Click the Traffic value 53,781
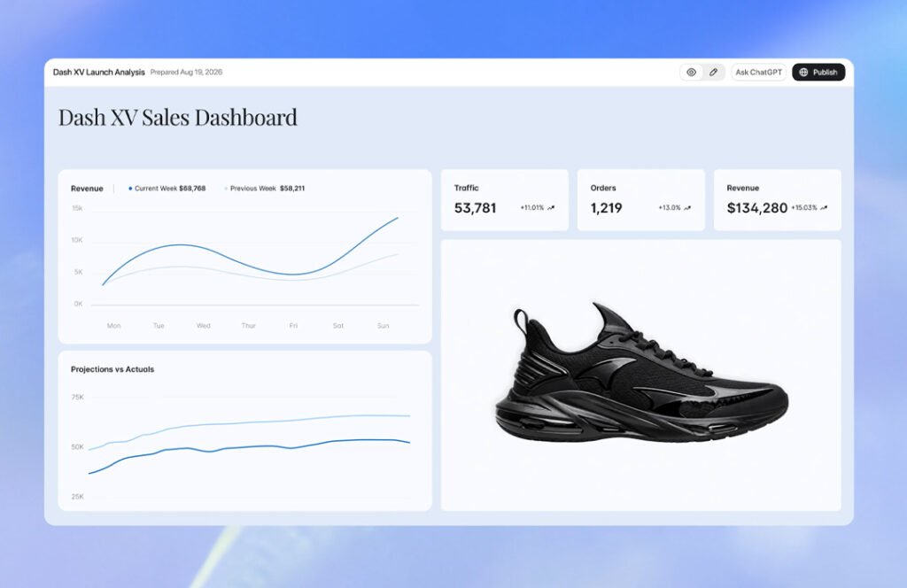This screenshot has width=907, height=588. tap(475, 208)
